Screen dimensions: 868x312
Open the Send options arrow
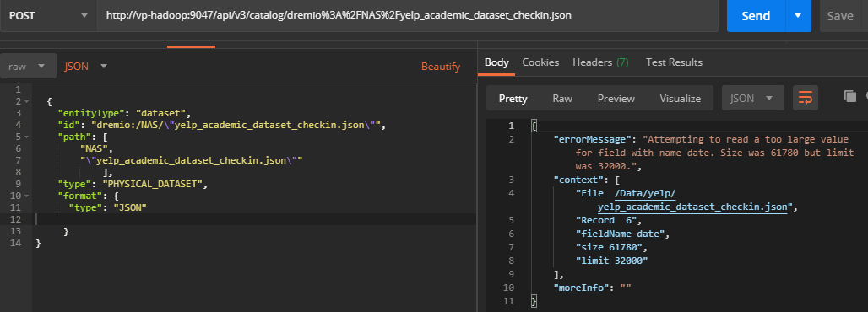click(798, 16)
